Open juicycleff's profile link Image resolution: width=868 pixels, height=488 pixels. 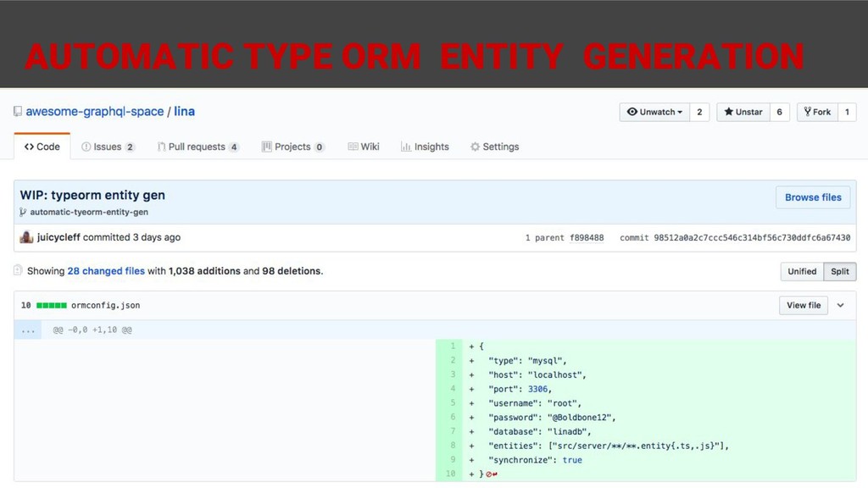(58, 237)
